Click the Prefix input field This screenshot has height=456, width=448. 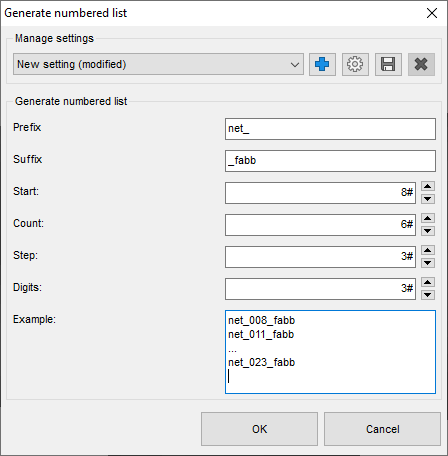pos(330,129)
